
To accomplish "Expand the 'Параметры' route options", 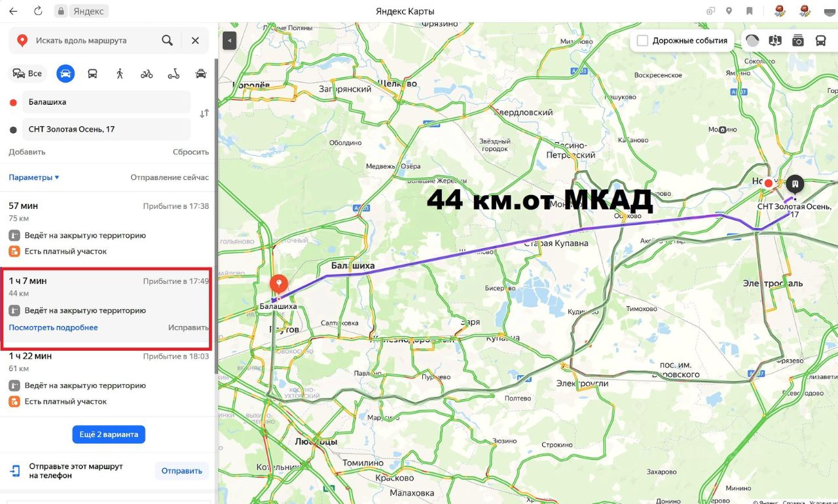I will [34, 177].
